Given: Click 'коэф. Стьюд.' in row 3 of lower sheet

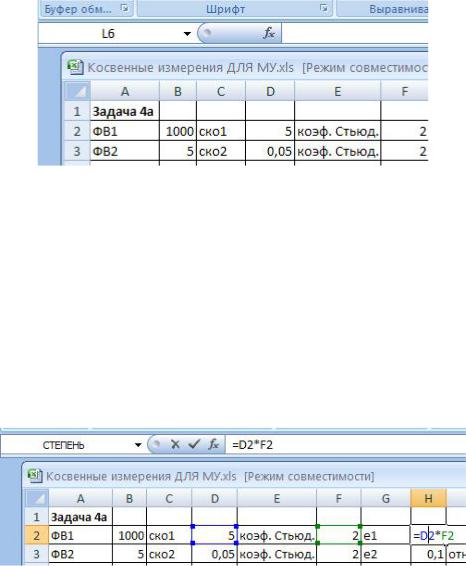Looking at the screenshot, I should tap(277, 554).
